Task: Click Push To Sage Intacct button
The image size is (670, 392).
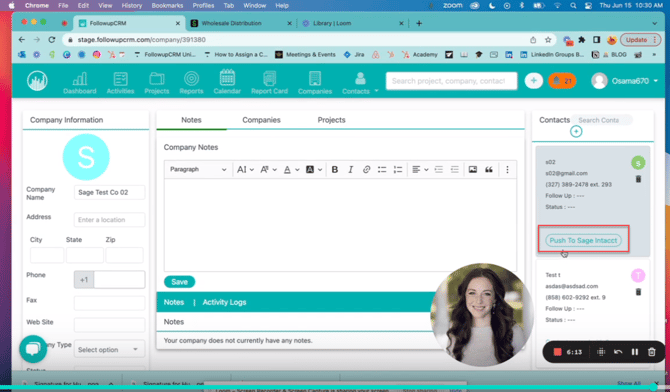Action: click(x=583, y=240)
